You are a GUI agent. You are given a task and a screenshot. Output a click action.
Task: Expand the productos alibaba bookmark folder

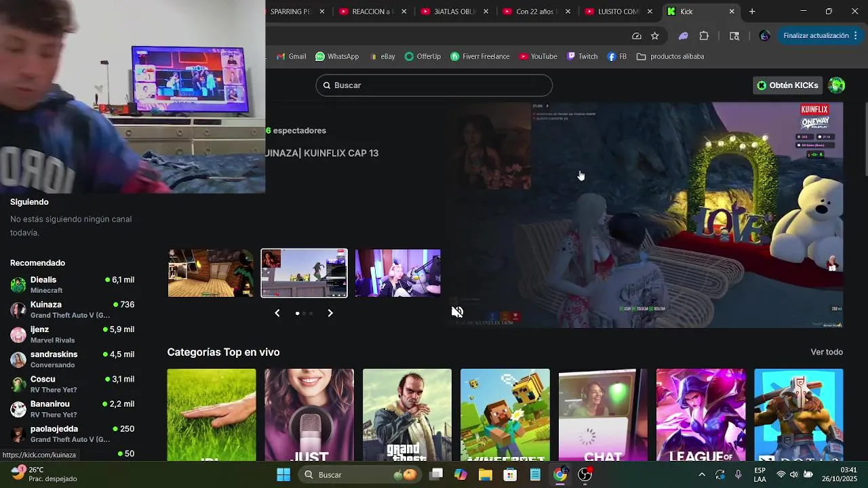click(x=671, y=56)
